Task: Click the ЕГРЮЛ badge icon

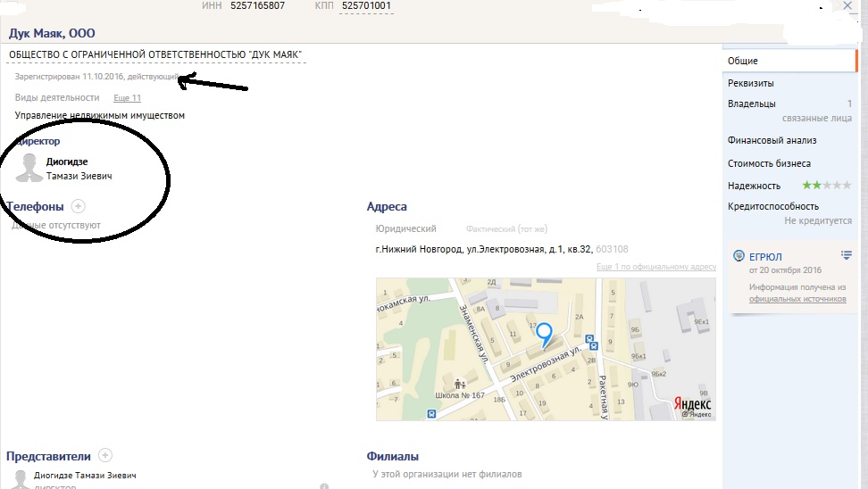Action: (739, 256)
